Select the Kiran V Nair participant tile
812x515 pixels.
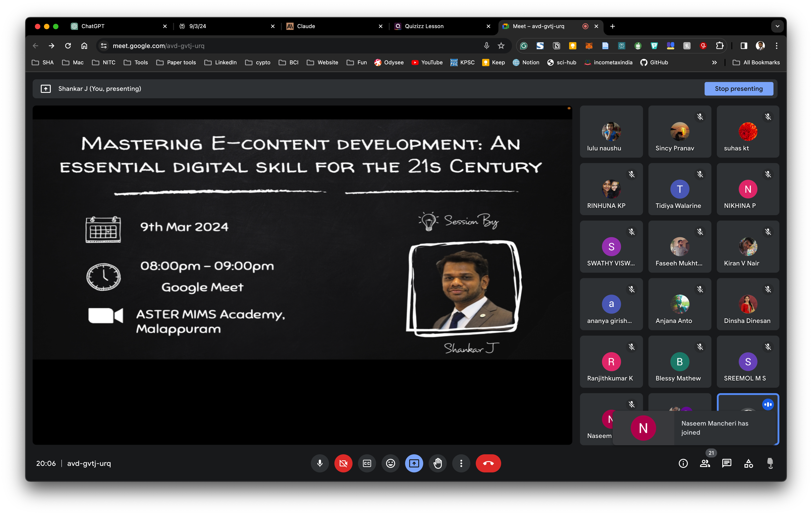point(748,246)
